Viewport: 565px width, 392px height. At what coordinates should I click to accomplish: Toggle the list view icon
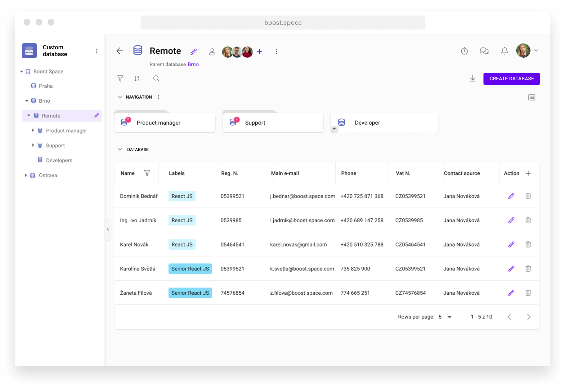[531, 97]
